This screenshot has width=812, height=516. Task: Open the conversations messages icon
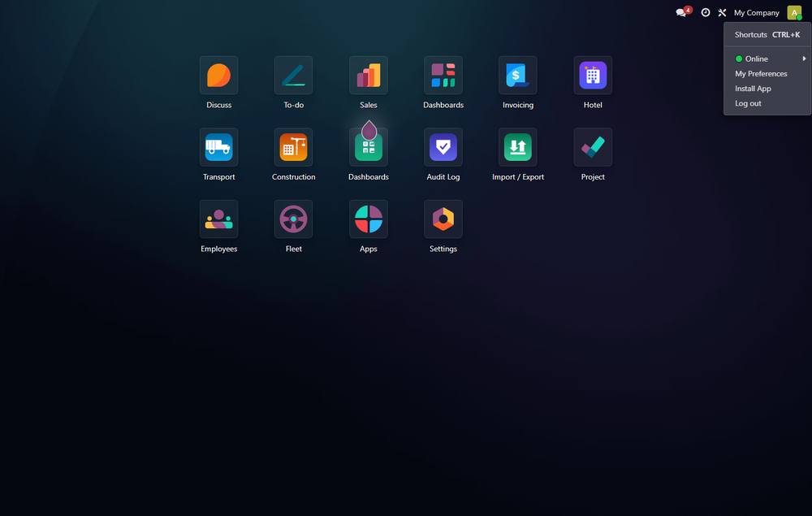[x=683, y=12]
